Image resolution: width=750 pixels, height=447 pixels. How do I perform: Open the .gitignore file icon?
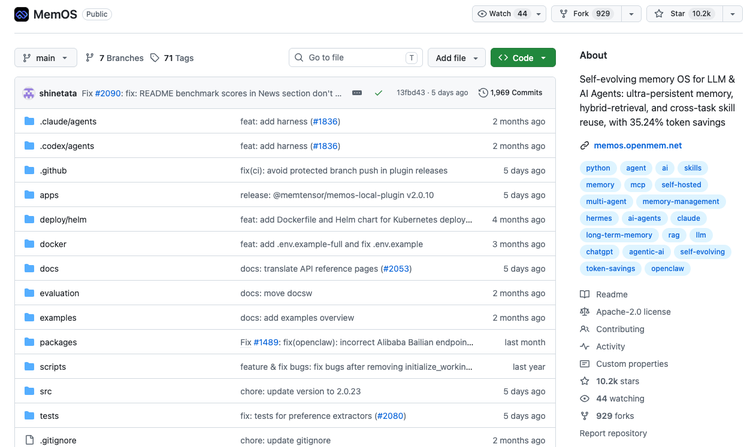point(29,440)
